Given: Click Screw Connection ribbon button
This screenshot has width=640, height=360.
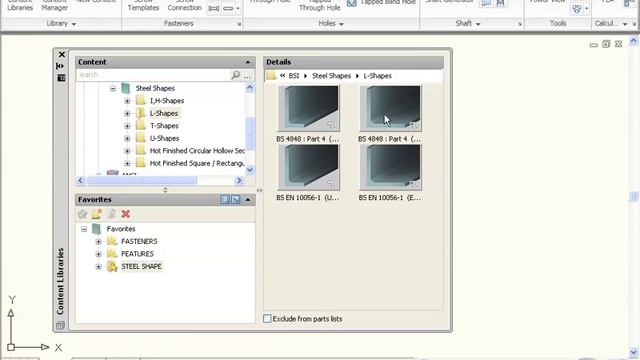Looking at the screenshot, I should coord(184,6).
